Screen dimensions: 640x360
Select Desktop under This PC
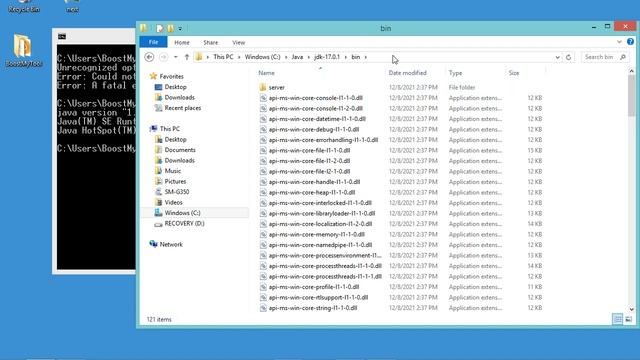[x=176, y=140]
